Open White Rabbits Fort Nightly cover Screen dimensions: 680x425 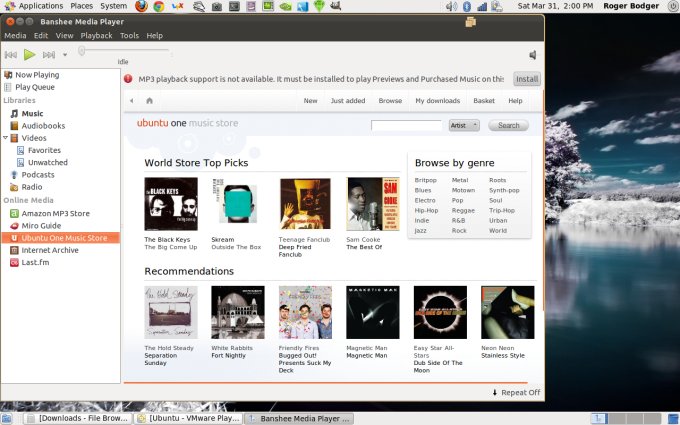pyautogui.click(x=238, y=312)
